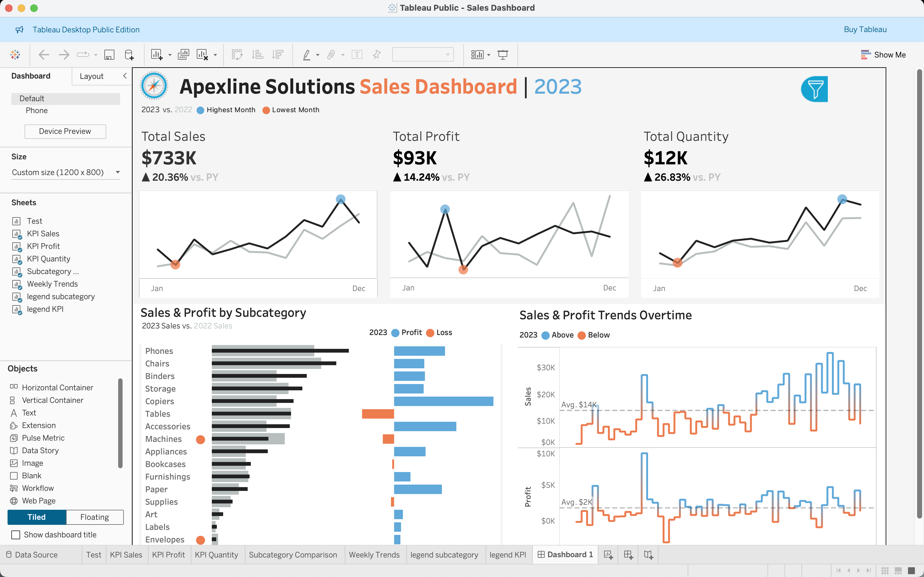Switch to the KPI Sales sheet tab
Screen dimensions: 924x577
[x=126, y=555]
